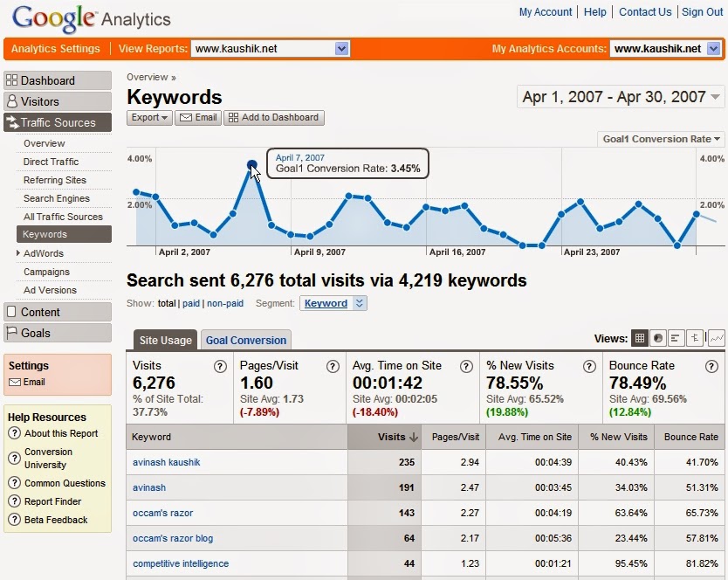Click the About this Report help icon

[x=14, y=433]
